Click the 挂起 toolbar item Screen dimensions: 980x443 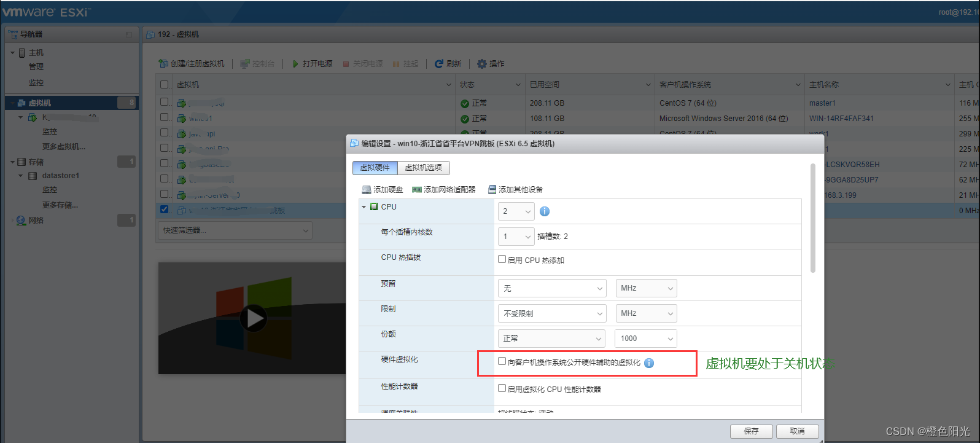(x=405, y=64)
